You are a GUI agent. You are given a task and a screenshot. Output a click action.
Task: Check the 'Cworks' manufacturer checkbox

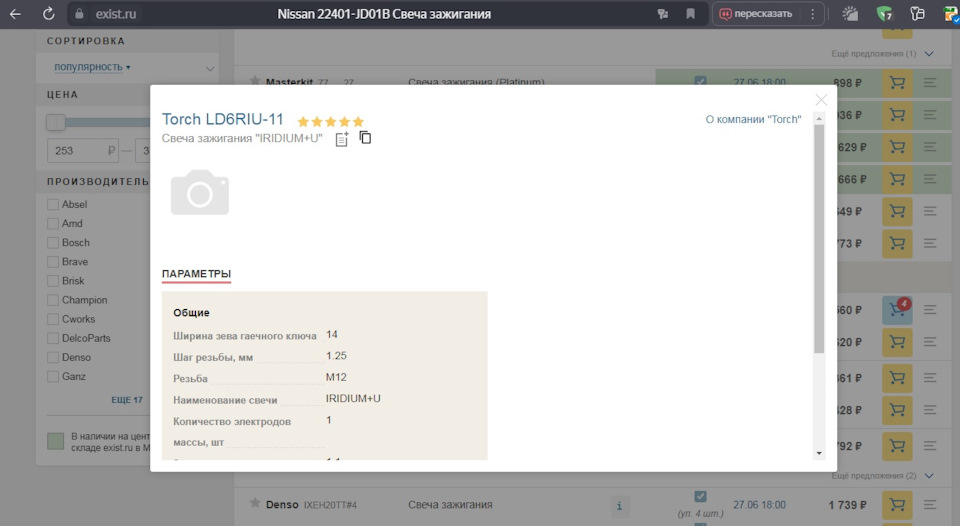(x=53, y=319)
